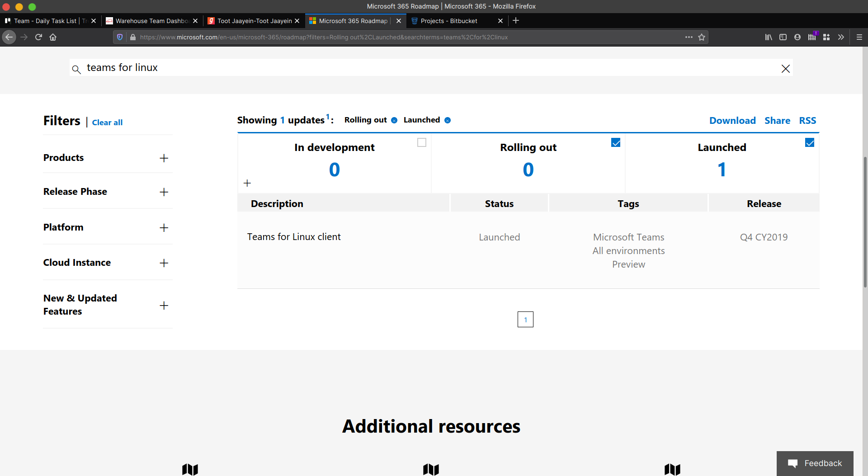Expand the Platform filter
This screenshot has width=868, height=476.
click(164, 228)
